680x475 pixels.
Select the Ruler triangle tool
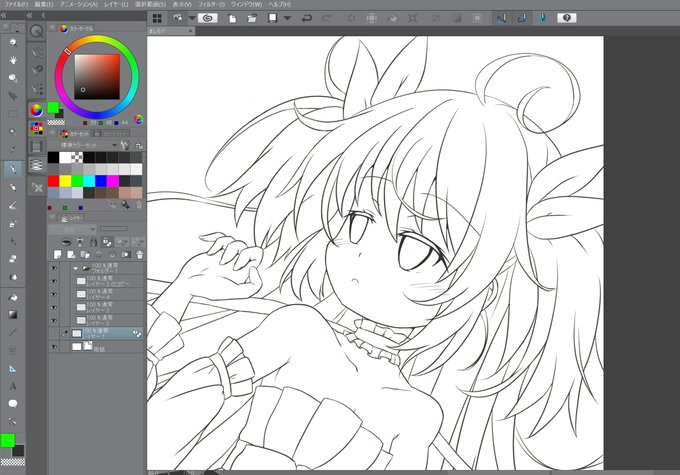tap(13, 368)
